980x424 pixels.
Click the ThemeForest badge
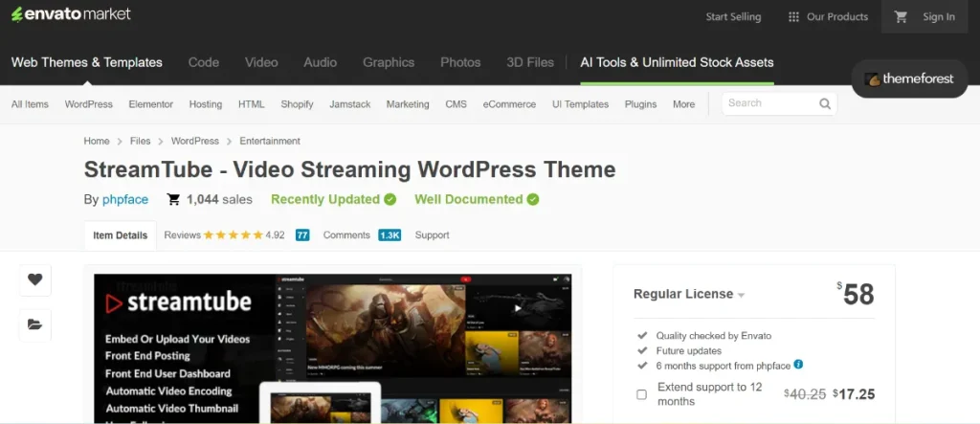[x=909, y=78]
